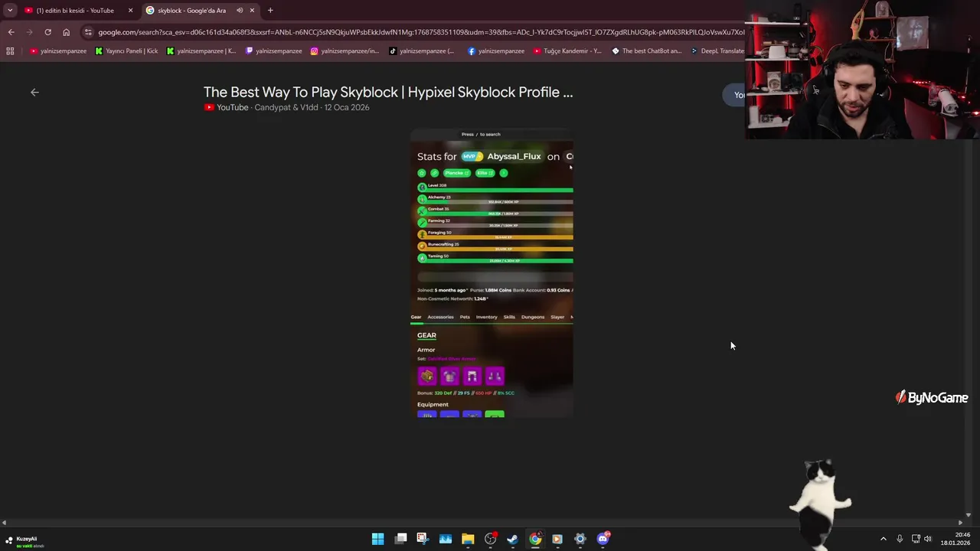980x551 pixels.
Task: Close the skyblock Google search tab
Action: [252, 10]
